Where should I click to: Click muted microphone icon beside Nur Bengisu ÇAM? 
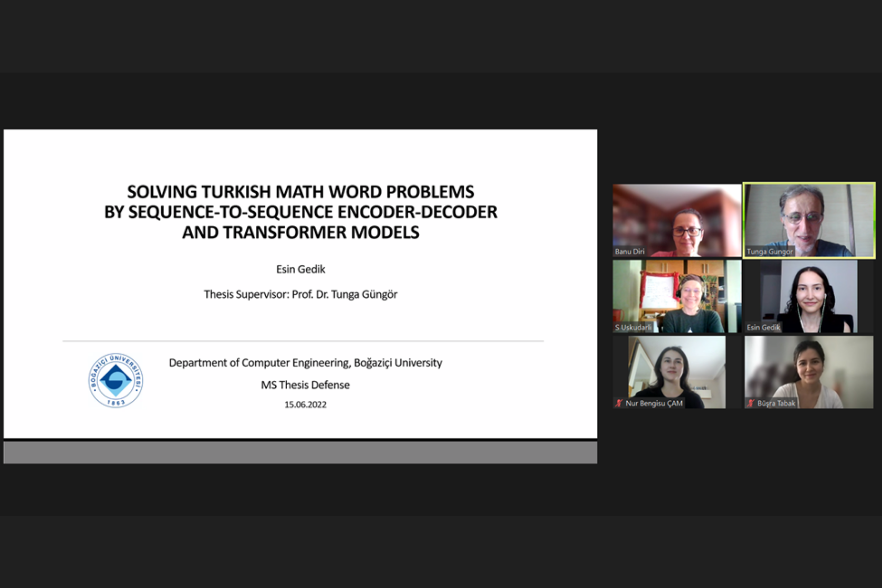click(x=619, y=403)
